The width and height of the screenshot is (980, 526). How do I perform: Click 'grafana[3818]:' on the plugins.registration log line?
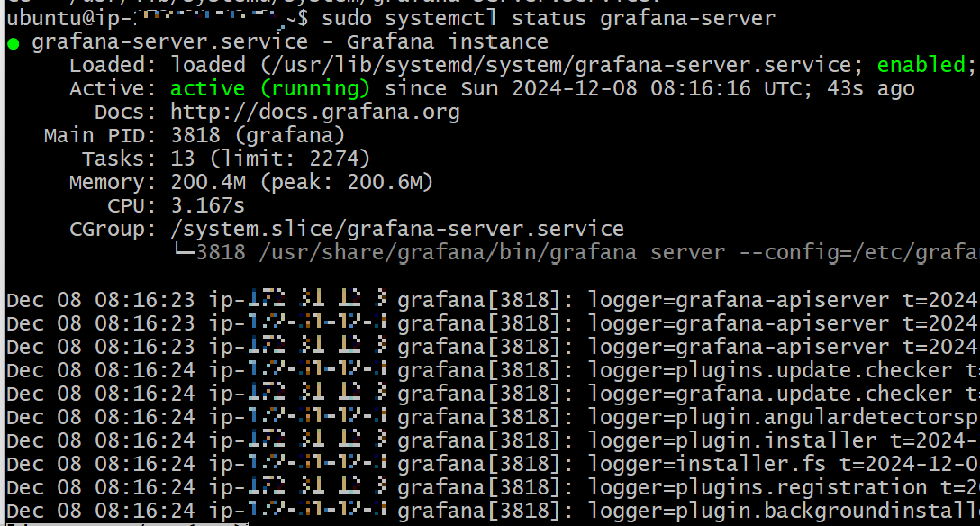point(485,487)
